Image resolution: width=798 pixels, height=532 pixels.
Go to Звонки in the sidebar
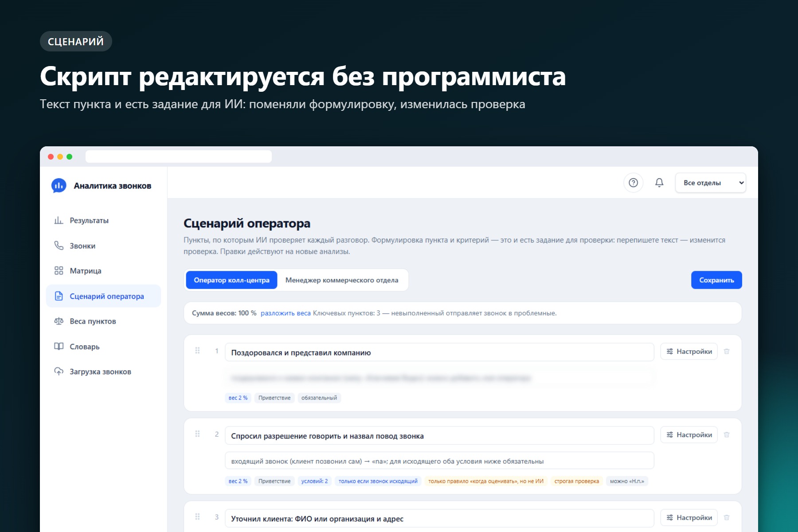pos(103,246)
